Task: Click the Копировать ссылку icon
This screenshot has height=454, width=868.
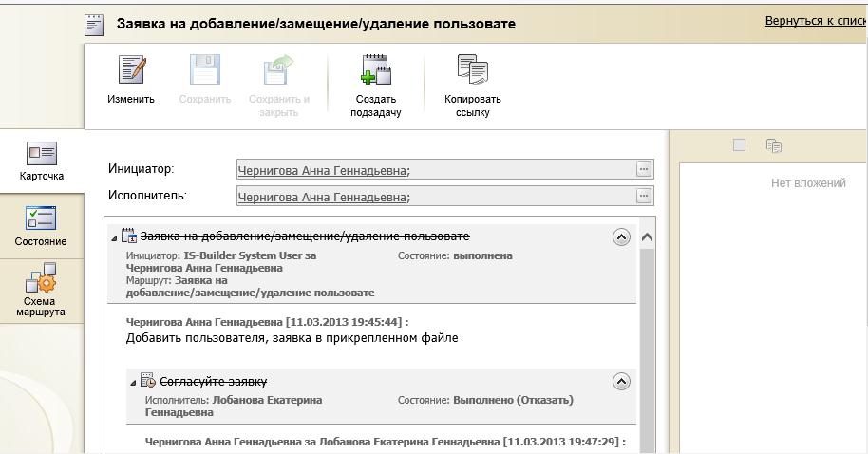Action: [472, 70]
